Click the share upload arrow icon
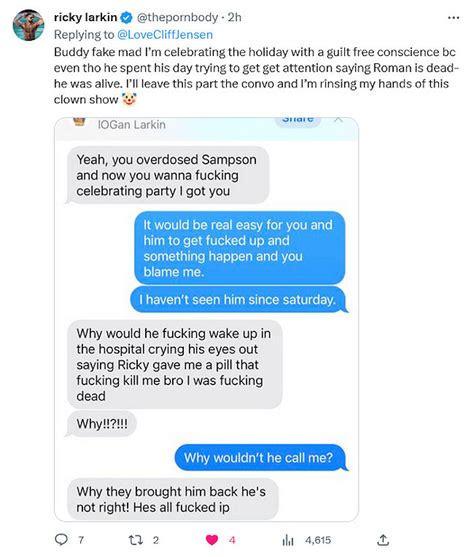Image resolution: width=474 pixels, height=557 pixels. (x=383, y=540)
